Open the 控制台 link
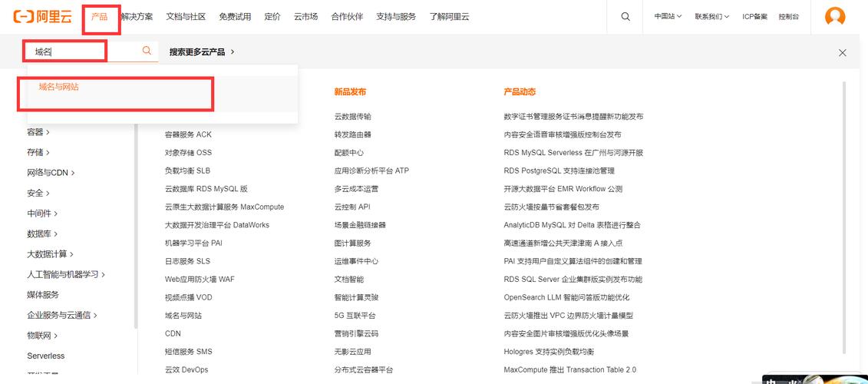The width and height of the screenshot is (868, 384). pos(788,17)
